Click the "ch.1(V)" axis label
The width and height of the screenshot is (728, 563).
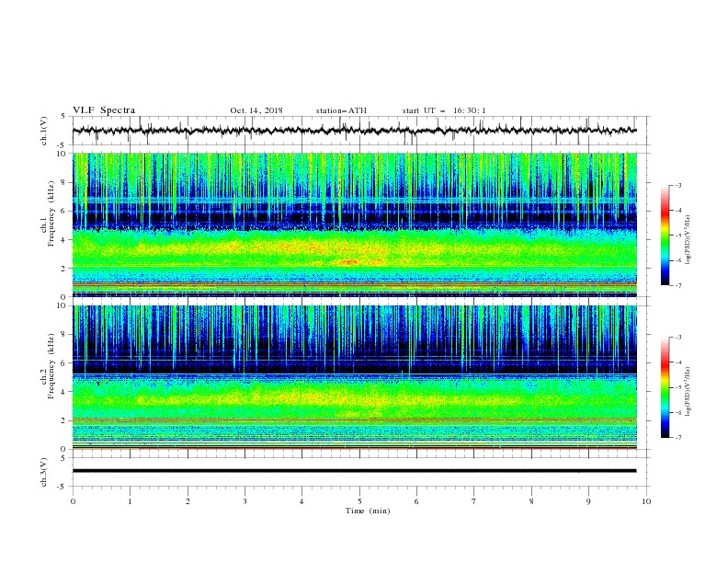(44, 131)
